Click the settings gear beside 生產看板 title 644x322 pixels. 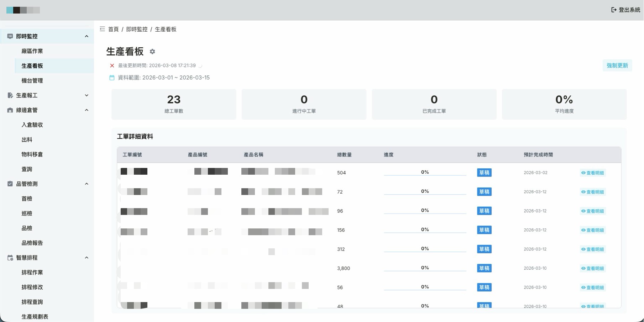point(152,52)
